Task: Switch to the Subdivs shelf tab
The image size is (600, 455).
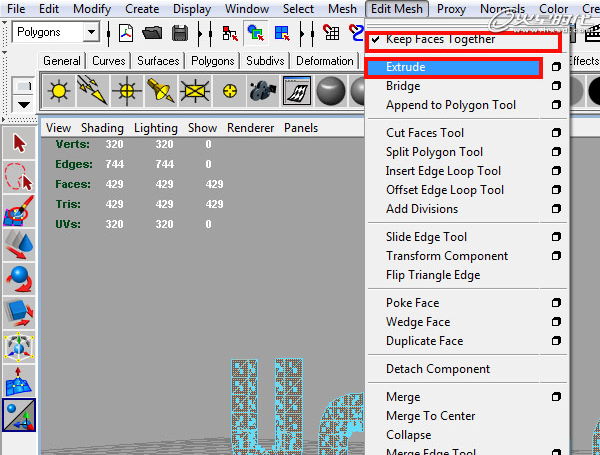Action: (265, 61)
